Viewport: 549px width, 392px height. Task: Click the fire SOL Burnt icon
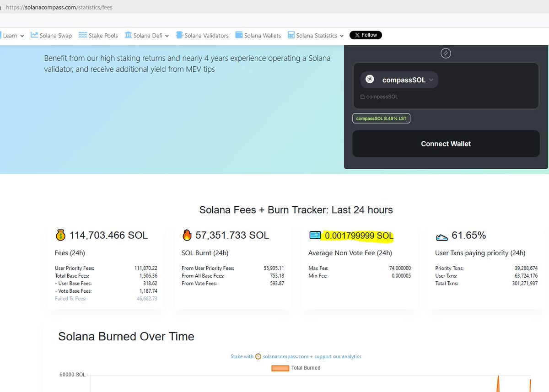pyautogui.click(x=187, y=235)
